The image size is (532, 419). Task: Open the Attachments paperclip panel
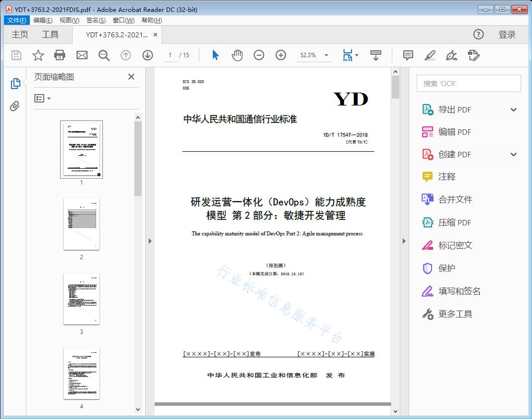click(x=15, y=105)
